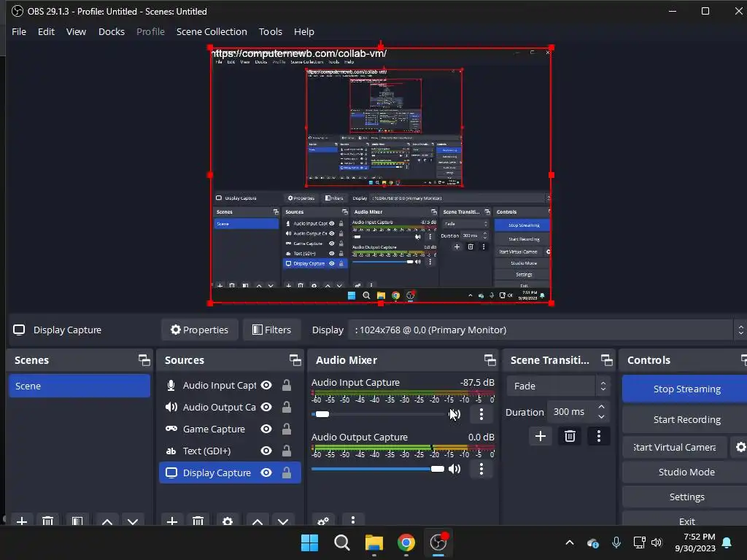Add a new scene with plus icon

21,521
